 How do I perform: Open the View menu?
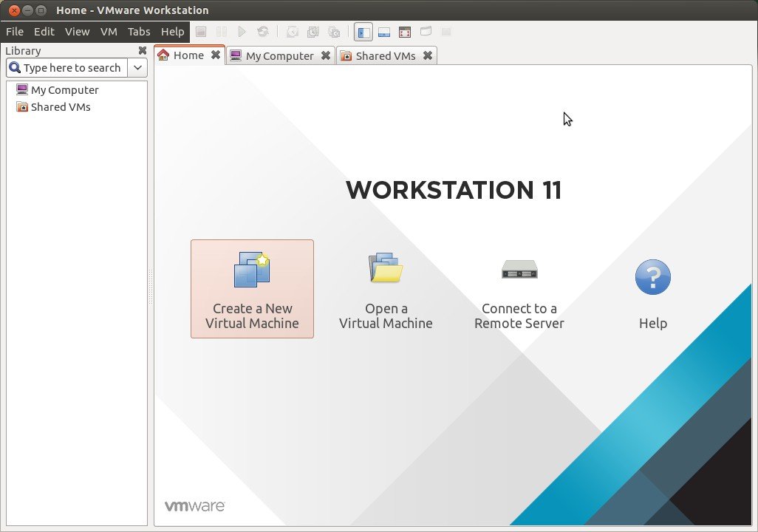pyautogui.click(x=78, y=32)
